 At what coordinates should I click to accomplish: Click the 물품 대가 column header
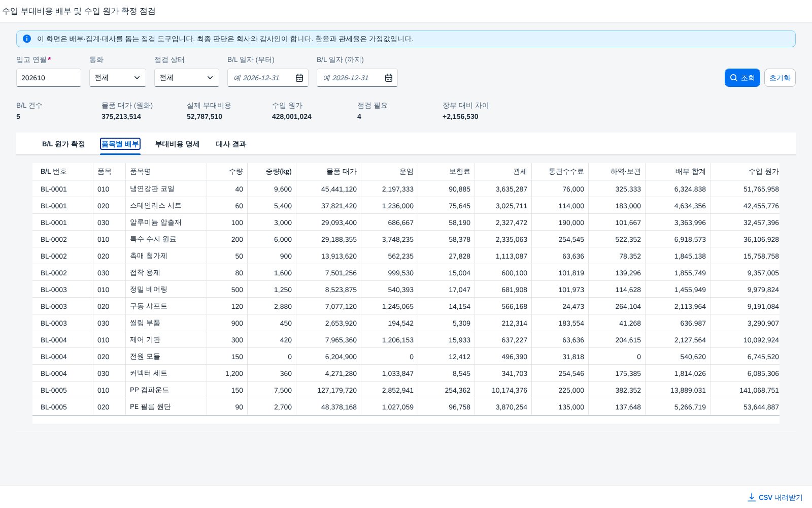(x=329, y=172)
